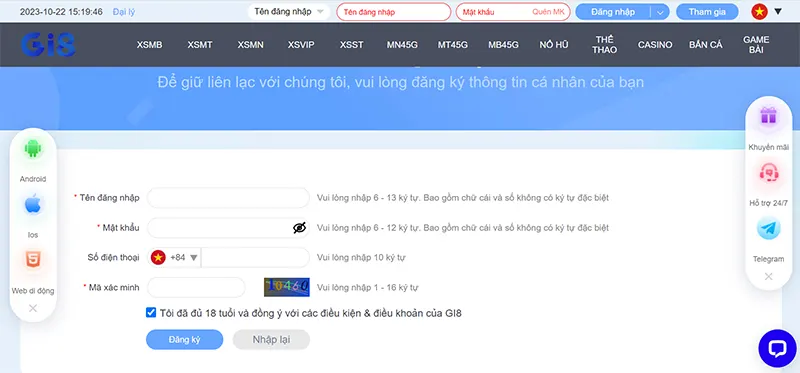Image resolution: width=800 pixels, height=373 pixels.
Task: Open the BẮN CÁ menu
Action: point(706,45)
